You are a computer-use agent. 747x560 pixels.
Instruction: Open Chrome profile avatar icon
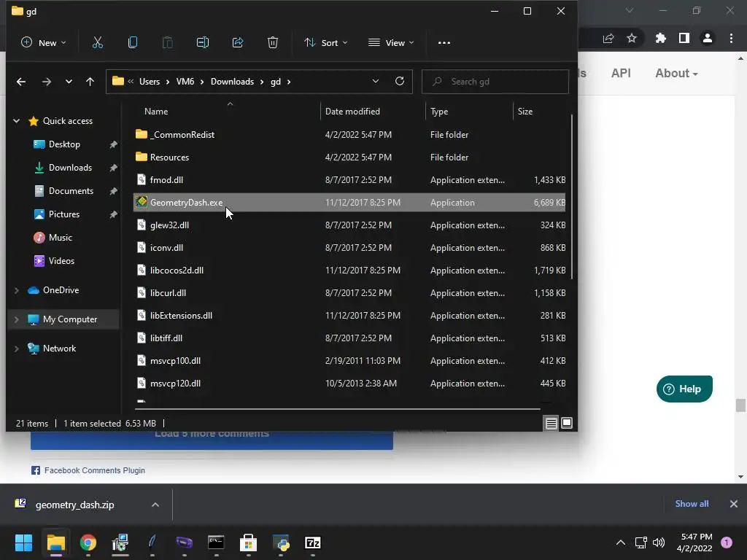708,38
